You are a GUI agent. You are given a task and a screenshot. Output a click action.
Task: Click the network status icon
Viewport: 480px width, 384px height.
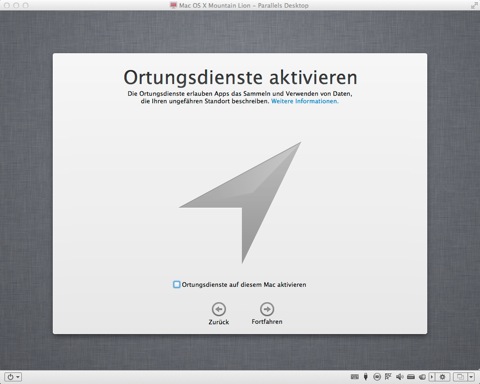click(x=388, y=377)
